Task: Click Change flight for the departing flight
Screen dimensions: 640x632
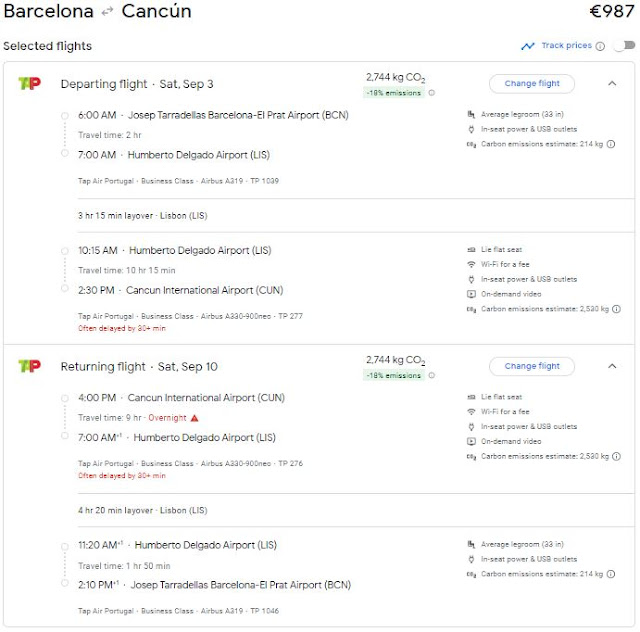Action: point(532,84)
